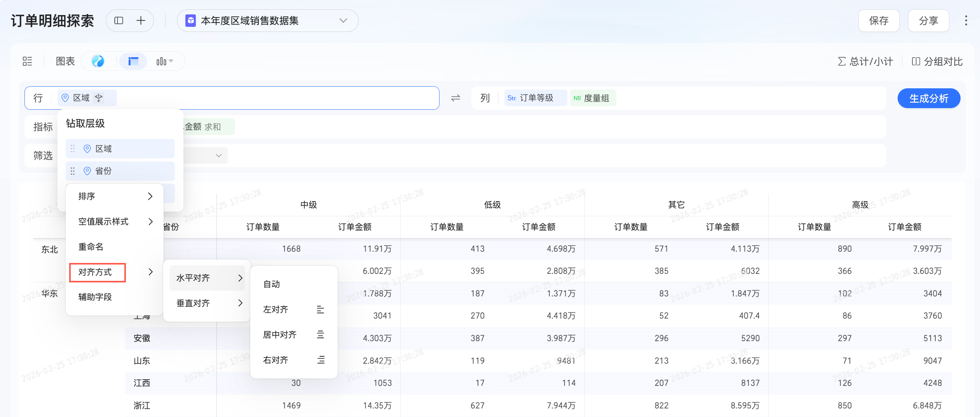
Task: Click the drag handle of 省份 level
Action: (x=73, y=171)
